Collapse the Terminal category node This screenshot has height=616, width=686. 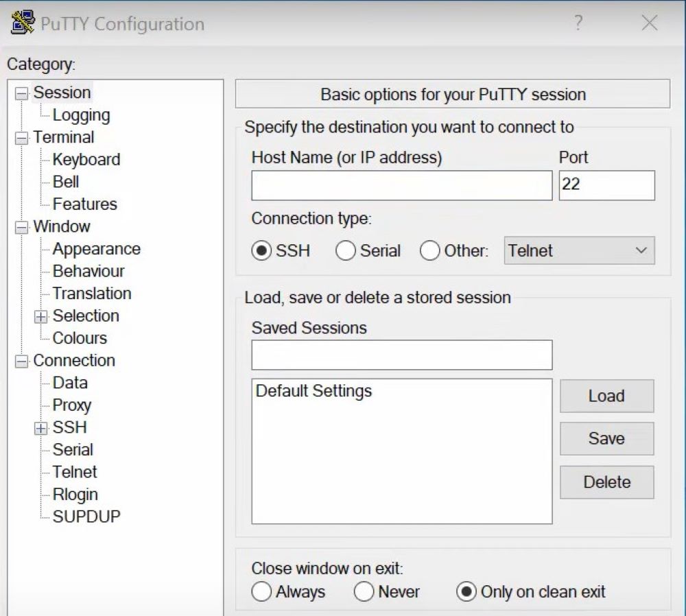pyautogui.click(x=22, y=138)
